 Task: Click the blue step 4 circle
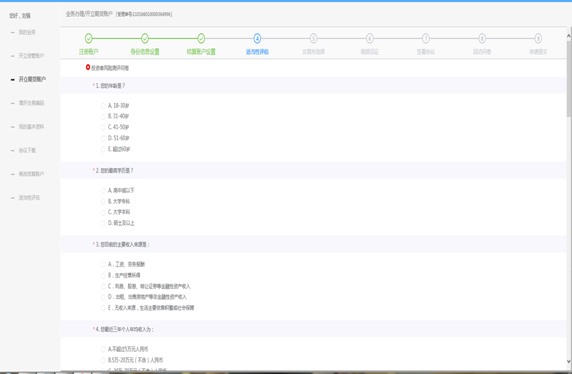pos(257,38)
